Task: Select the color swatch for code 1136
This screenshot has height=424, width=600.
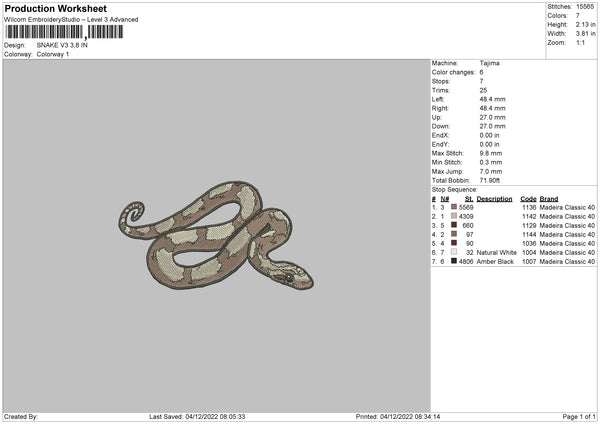Action: pos(454,207)
